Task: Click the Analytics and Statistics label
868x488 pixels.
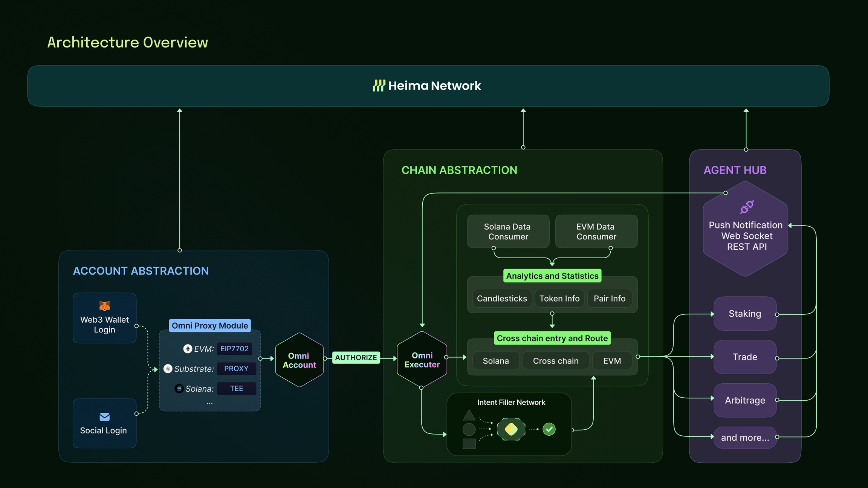Action: point(552,276)
